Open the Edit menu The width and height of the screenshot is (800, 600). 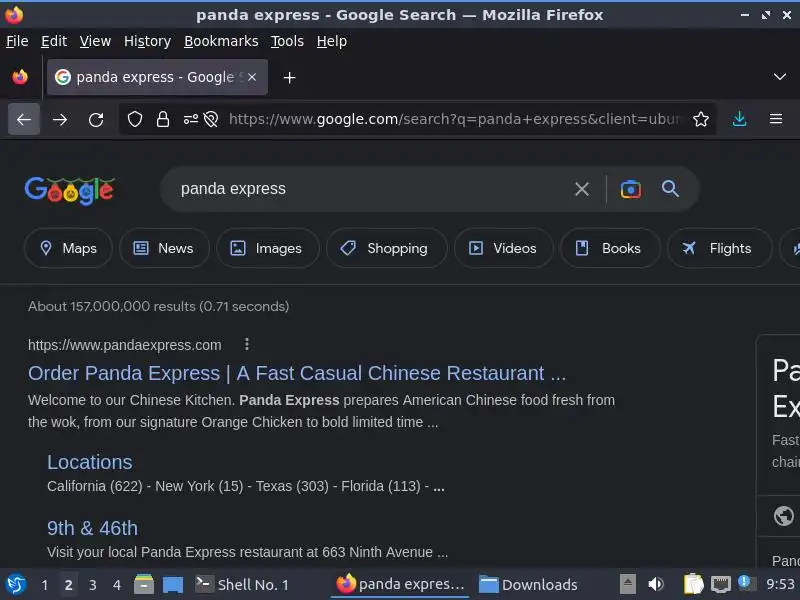54,41
